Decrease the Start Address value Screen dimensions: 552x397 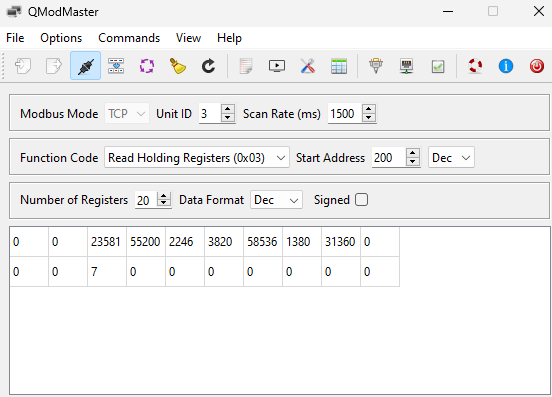413,162
